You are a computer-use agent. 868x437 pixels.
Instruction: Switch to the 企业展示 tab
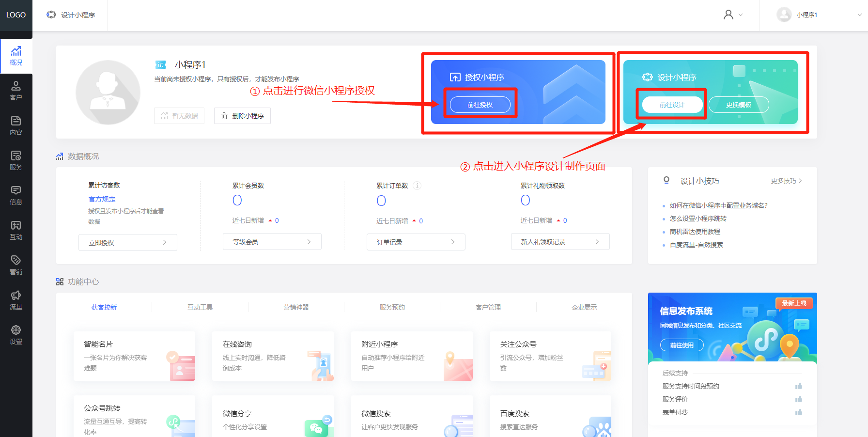pyautogui.click(x=584, y=307)
